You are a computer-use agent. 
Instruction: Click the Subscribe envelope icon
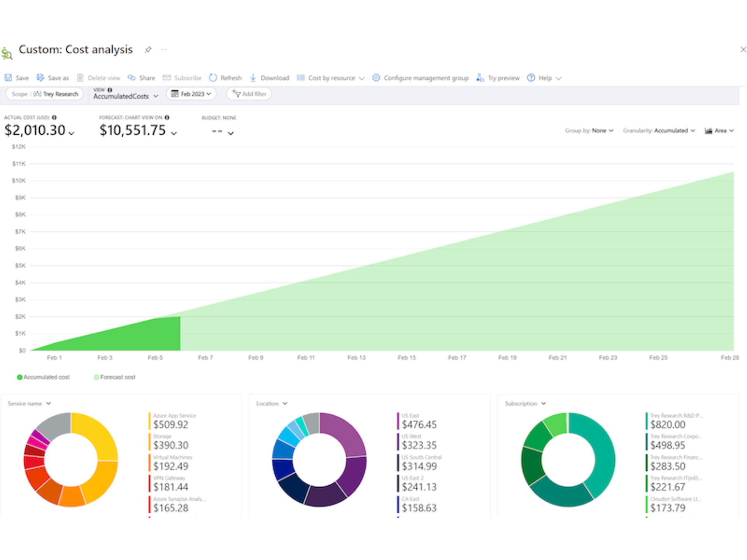point(167,78)
